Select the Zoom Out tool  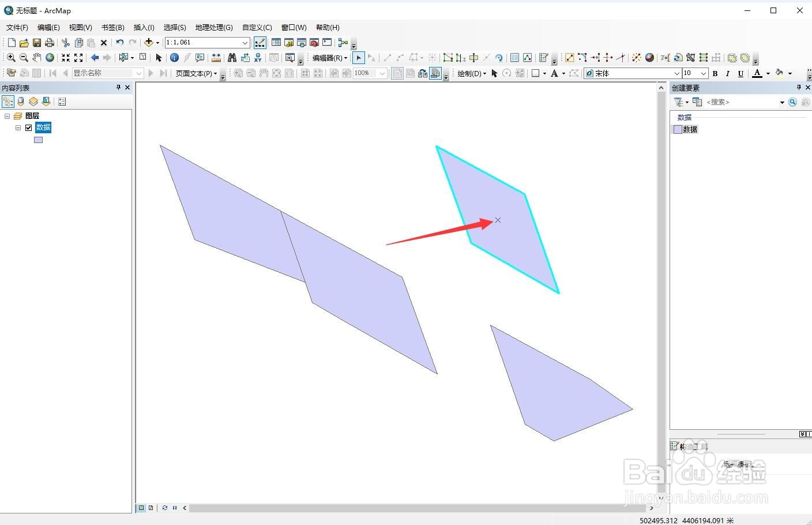[x=24, y=58]
